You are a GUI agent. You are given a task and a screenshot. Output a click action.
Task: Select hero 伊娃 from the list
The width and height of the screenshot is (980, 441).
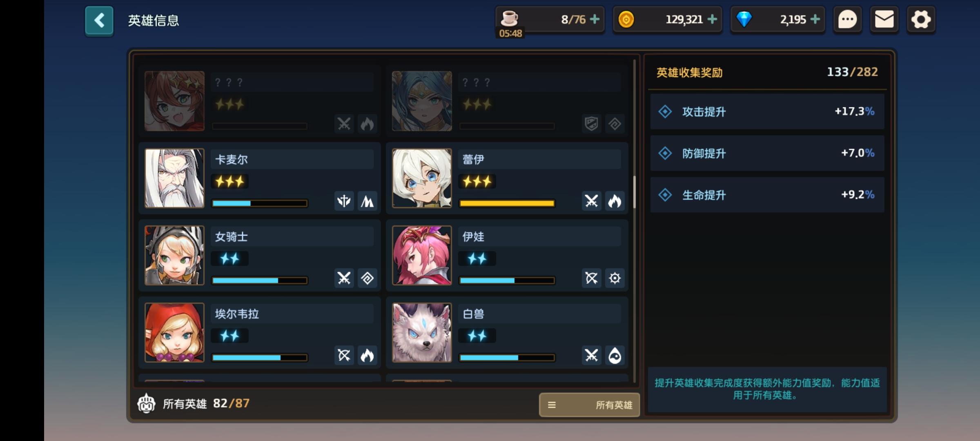point(507,255)
